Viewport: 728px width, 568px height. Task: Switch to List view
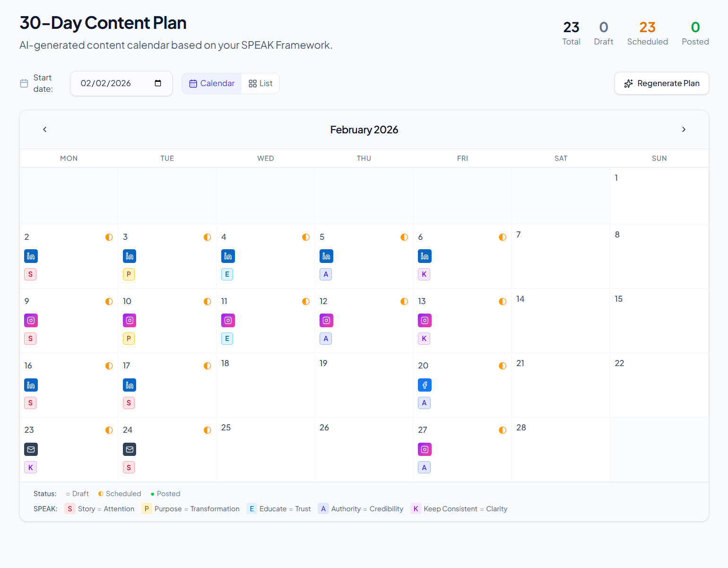tap(260, 83)
